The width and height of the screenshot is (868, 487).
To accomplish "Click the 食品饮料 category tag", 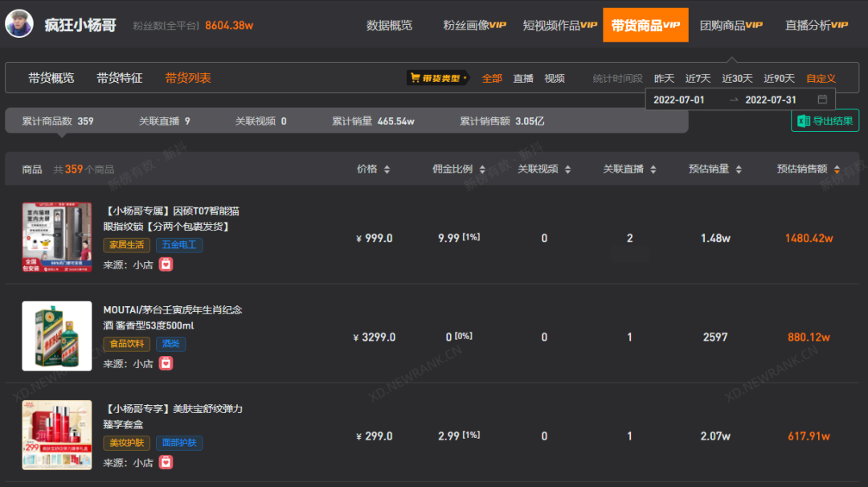I will pyautogui.click(x=126, y=344).
